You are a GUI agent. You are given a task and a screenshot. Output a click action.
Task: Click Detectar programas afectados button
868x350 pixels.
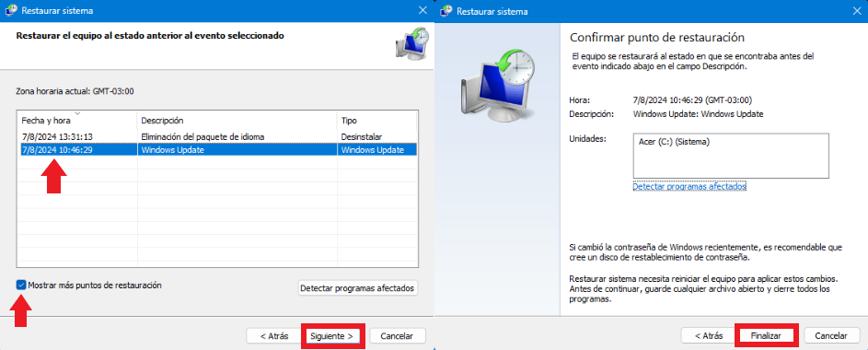[357, 288]
